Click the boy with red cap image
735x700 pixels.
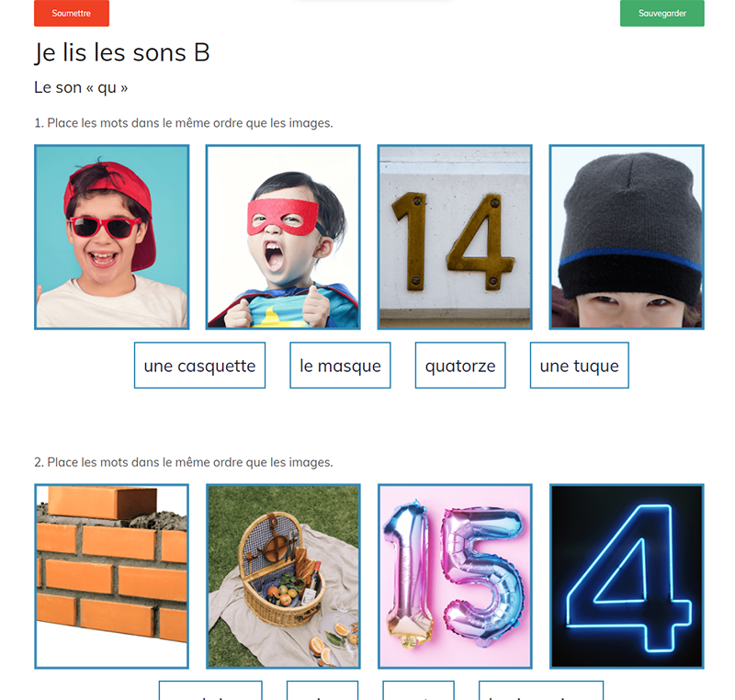(x=111, y=237)
